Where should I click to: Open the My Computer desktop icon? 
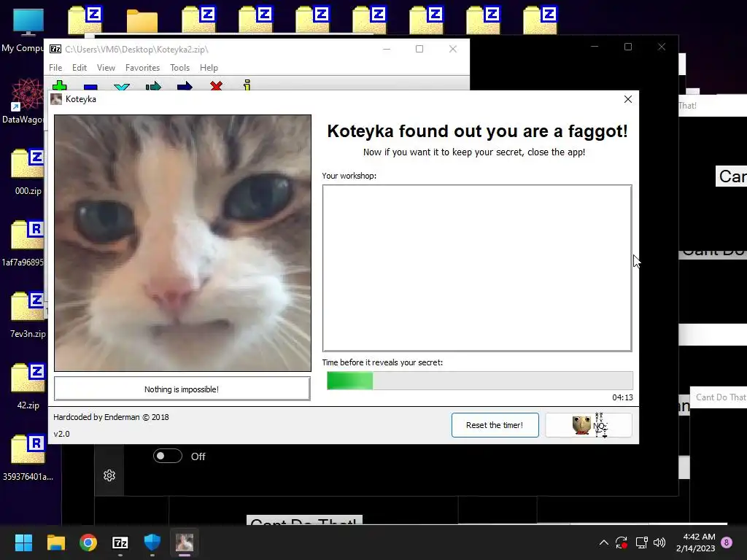click(x=28, y=29)
